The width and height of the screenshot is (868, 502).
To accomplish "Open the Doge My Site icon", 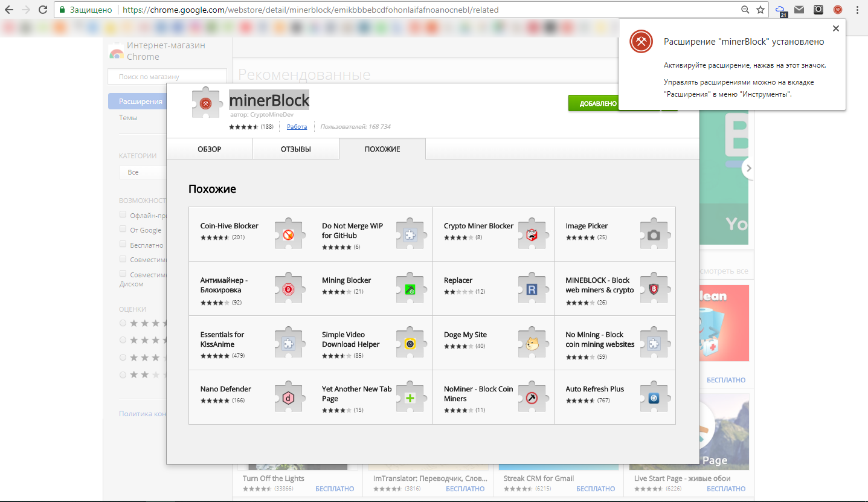I will coord(532,343).
